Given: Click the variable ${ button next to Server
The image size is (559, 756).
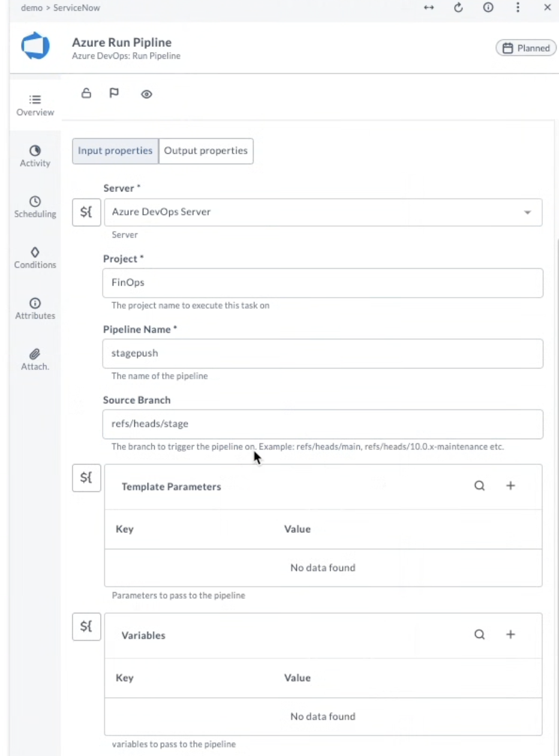Looking at the screenshot, I should coord(86,212).
